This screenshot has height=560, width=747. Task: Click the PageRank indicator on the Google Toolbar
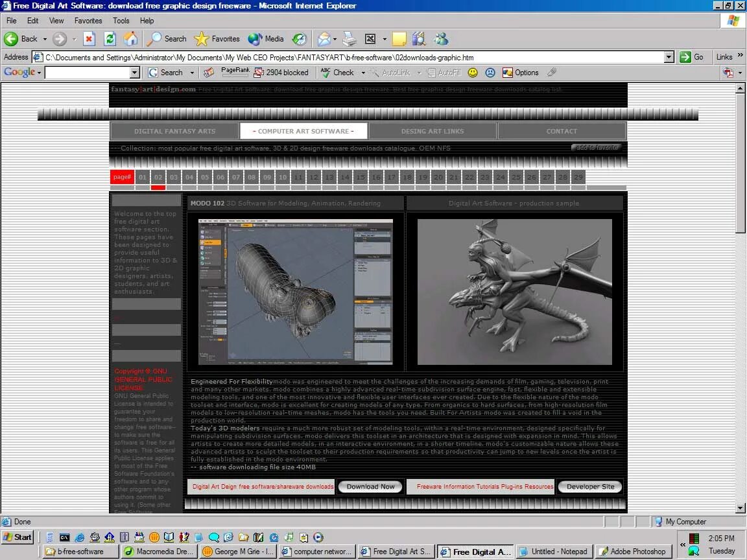coord(235,73)
